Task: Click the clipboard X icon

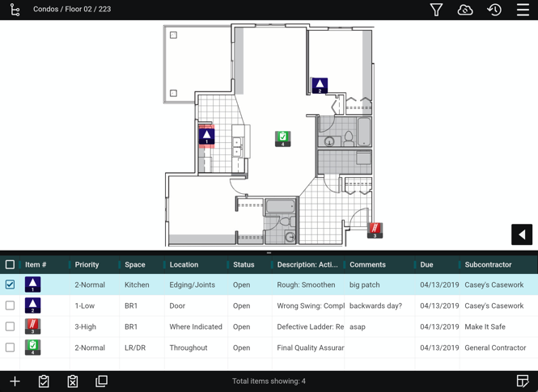Action: coord(73,381)
